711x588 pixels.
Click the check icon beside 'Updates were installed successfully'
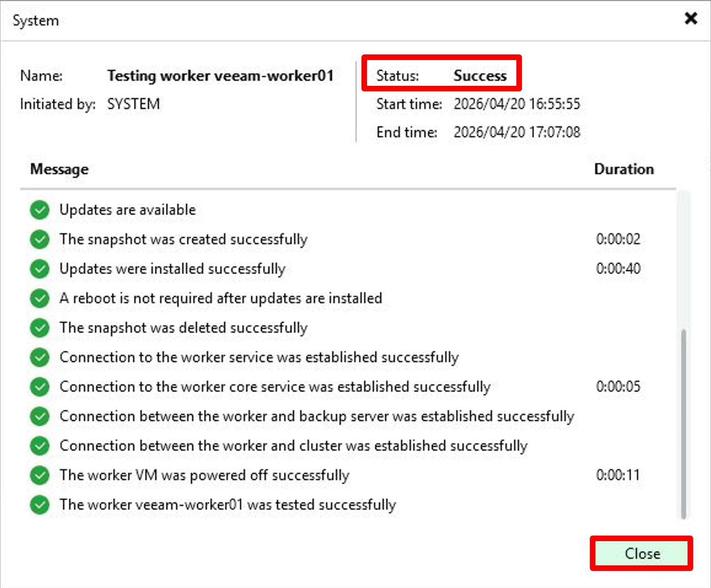pyautogui.click(x=40, y=269)
